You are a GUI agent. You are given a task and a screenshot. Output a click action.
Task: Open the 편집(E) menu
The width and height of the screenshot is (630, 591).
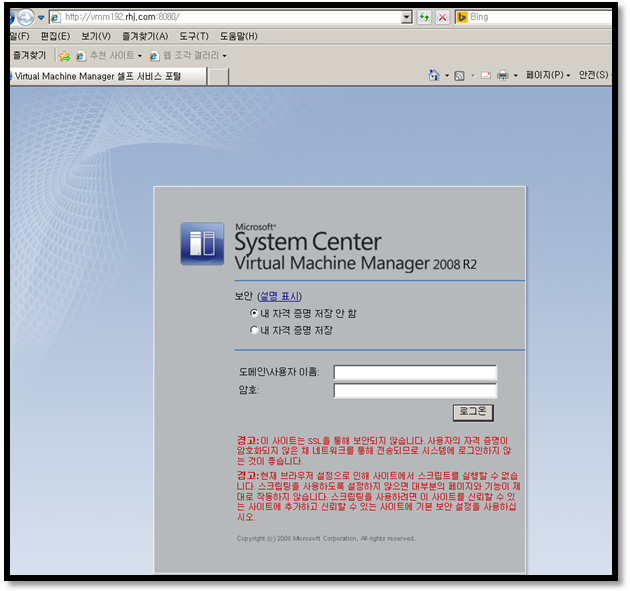(x=55, y=36)
